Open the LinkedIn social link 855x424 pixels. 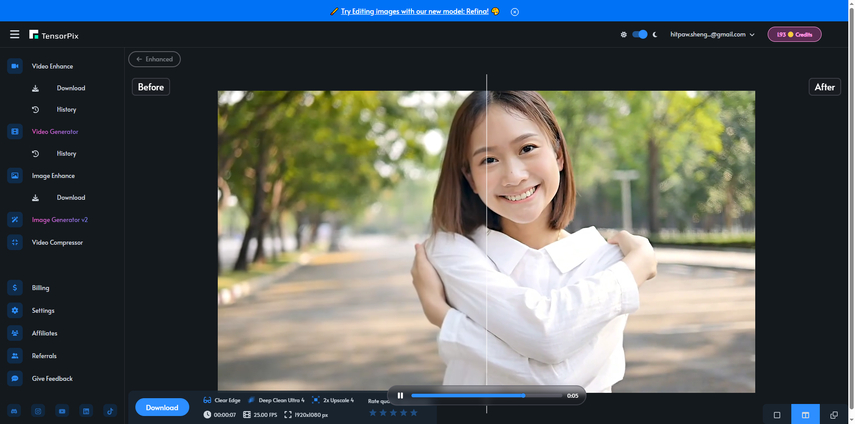pos(86,411)
